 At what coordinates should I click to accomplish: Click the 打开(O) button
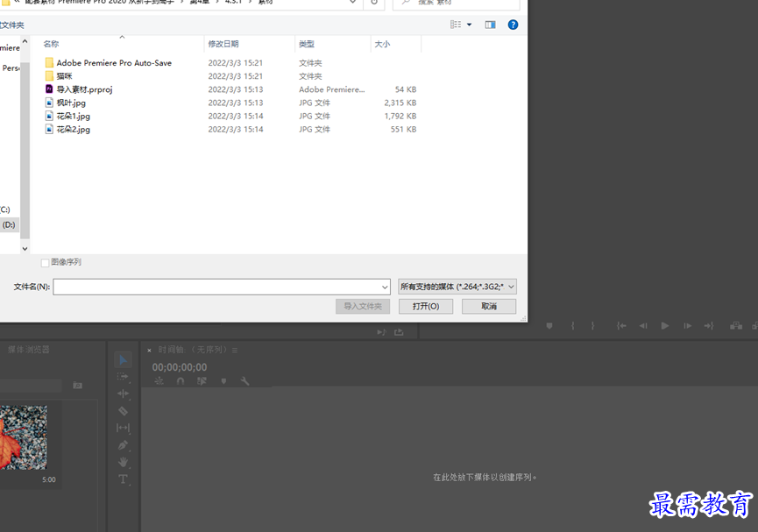426,306
